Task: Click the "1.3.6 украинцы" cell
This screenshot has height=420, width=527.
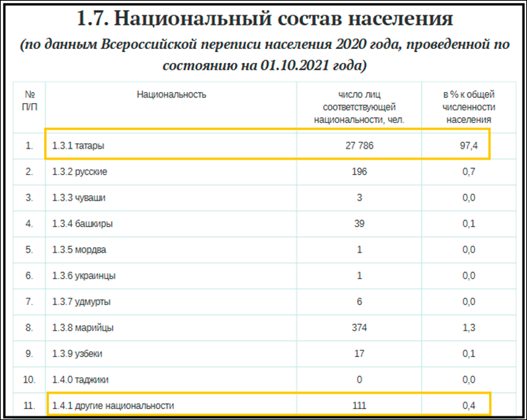Action: [83, 276]
